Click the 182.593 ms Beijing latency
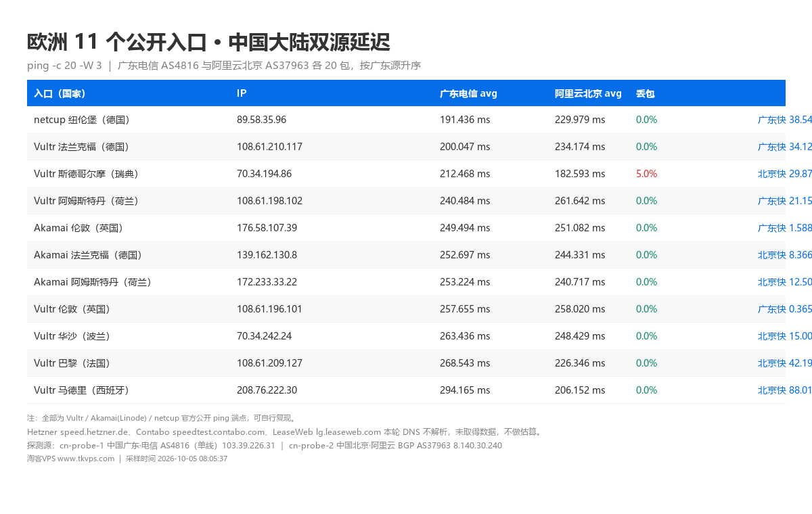 point(580,174)
